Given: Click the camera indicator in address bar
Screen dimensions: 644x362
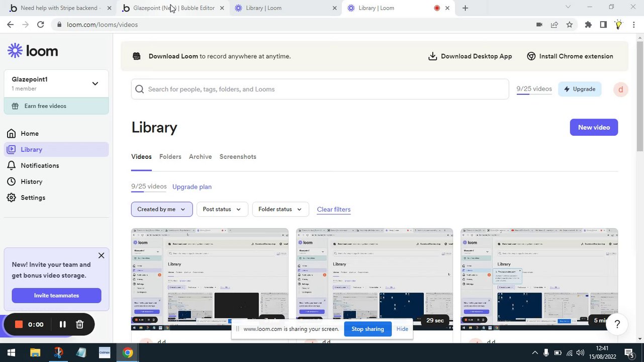Looking at the screenshot, I should click(539, 25).
